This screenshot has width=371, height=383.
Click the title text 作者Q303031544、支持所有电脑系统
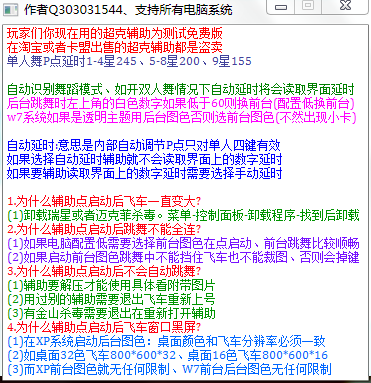pos(128,10)
